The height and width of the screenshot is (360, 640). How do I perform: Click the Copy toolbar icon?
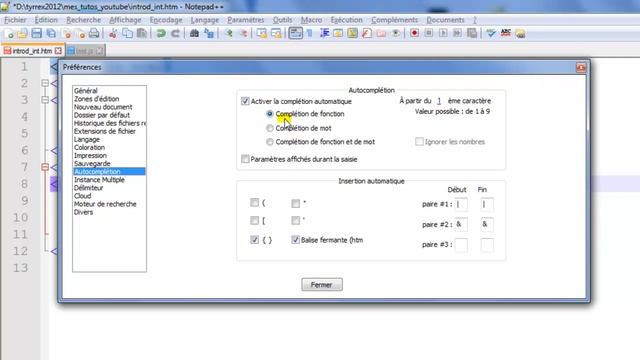pos(127,33)
